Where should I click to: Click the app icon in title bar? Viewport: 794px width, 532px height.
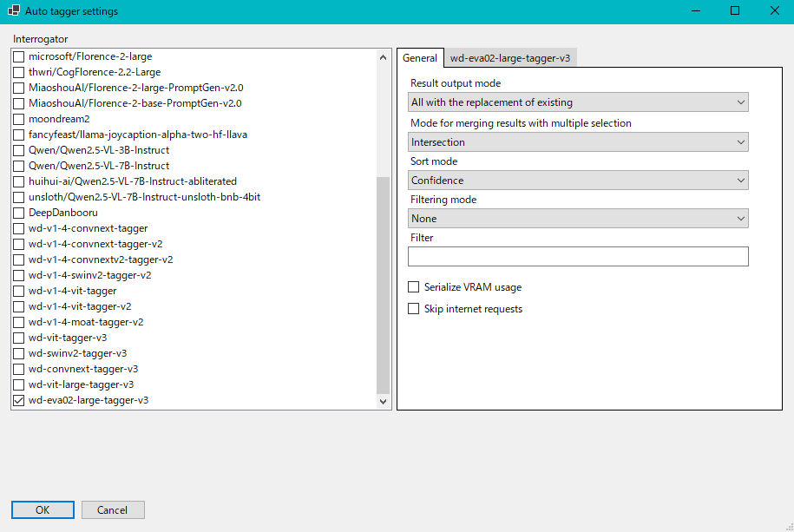[14, 11]
